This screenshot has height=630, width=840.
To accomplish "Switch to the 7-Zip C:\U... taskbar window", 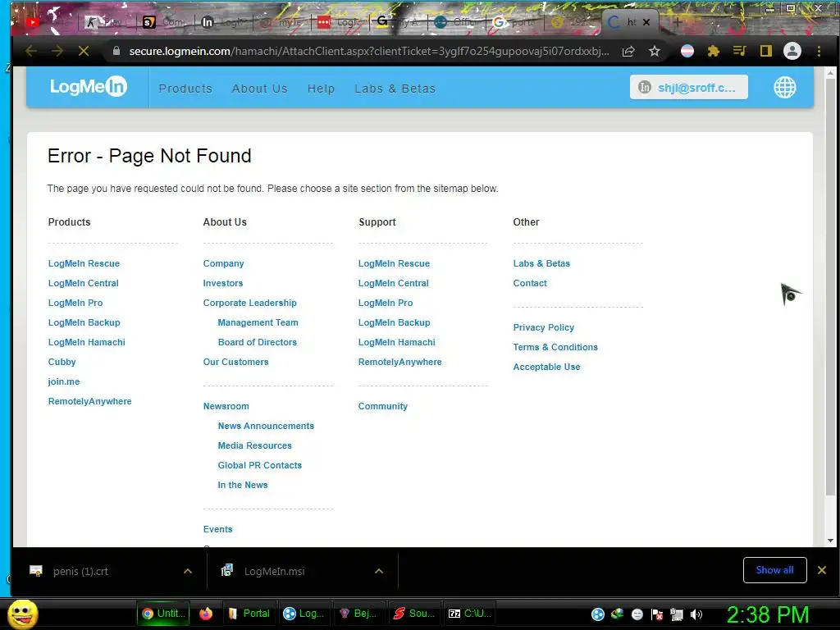I will tap(468, 614).
